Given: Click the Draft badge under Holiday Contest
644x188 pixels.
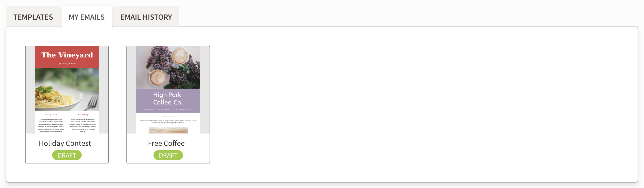Looking at the screenshot, I should [x=67, y=155].
